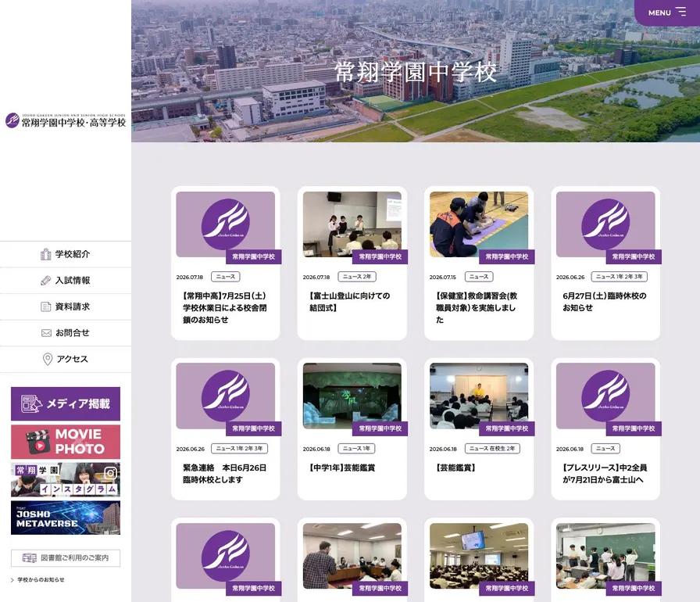
Task: Open the 常翔学園 インスタグラム banner
Action: 66,479
